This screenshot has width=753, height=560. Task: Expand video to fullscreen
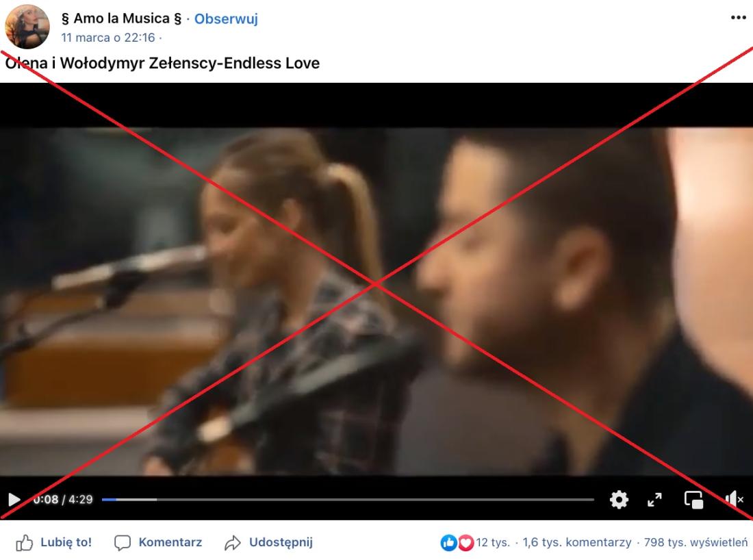[654, 500]
